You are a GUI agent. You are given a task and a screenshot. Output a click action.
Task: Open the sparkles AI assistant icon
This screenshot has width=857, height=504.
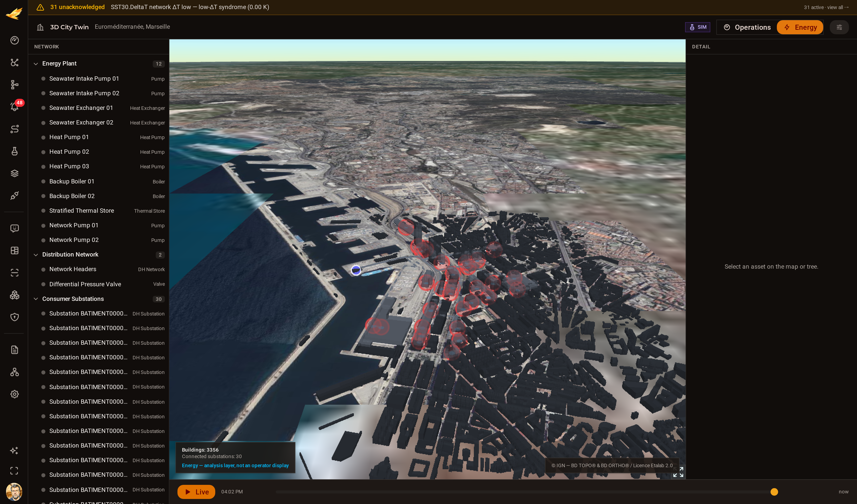tap(14, 450)
